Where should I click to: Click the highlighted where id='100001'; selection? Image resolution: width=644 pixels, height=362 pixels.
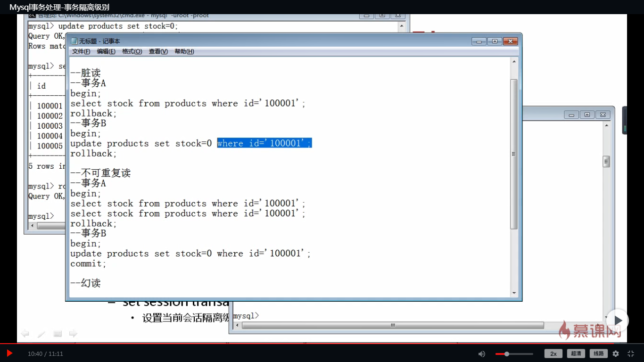pos(264,143)
